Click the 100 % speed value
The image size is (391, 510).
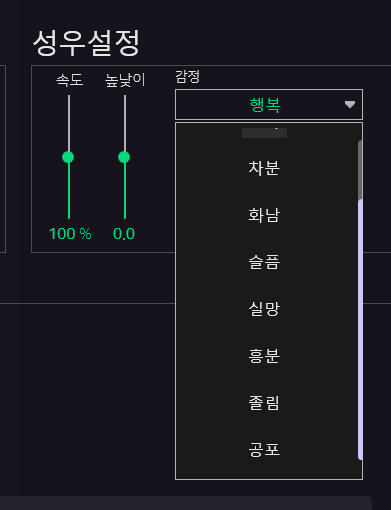[x=70, y=234]
